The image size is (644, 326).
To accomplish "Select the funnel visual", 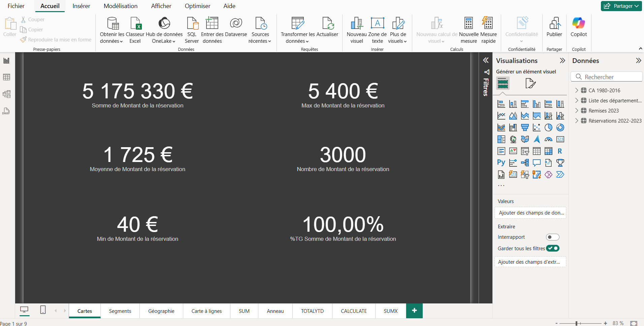I will pos(525,128).
